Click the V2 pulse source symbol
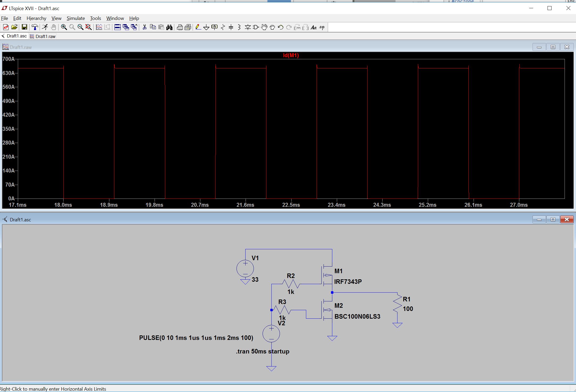Screen dimensions: 576x392 pos(271,334)
